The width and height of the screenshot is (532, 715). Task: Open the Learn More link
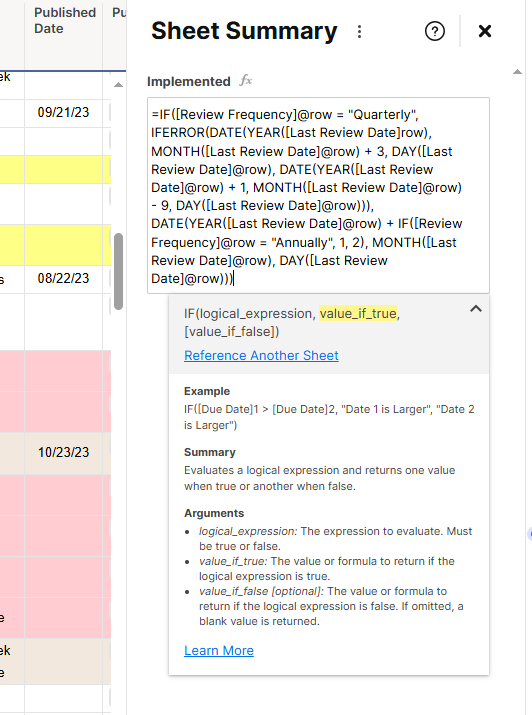click(x=219, y=650)
